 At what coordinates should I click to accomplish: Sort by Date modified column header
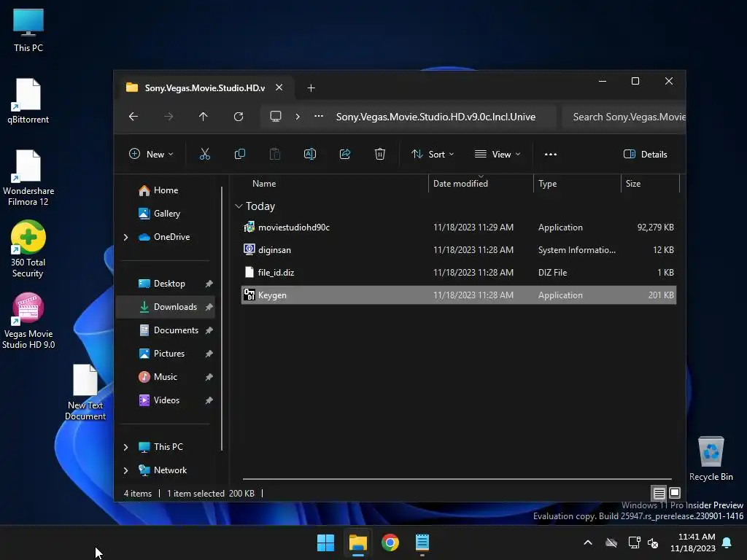(x=460, y=184)
